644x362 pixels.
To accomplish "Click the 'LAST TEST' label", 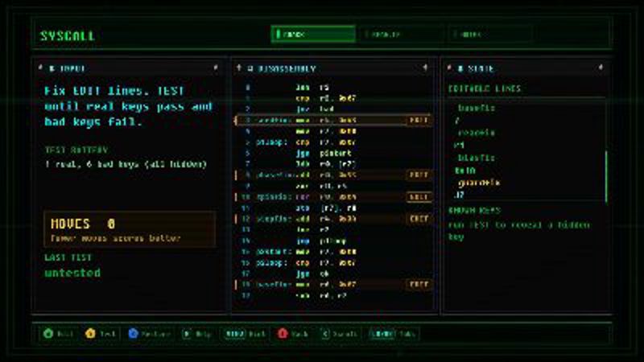I will click(68, 257).
